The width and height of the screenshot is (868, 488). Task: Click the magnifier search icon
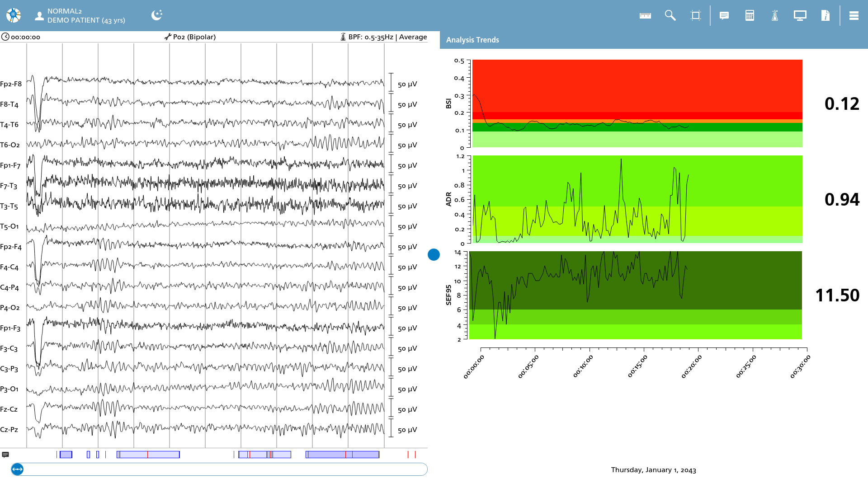(670, 16)
